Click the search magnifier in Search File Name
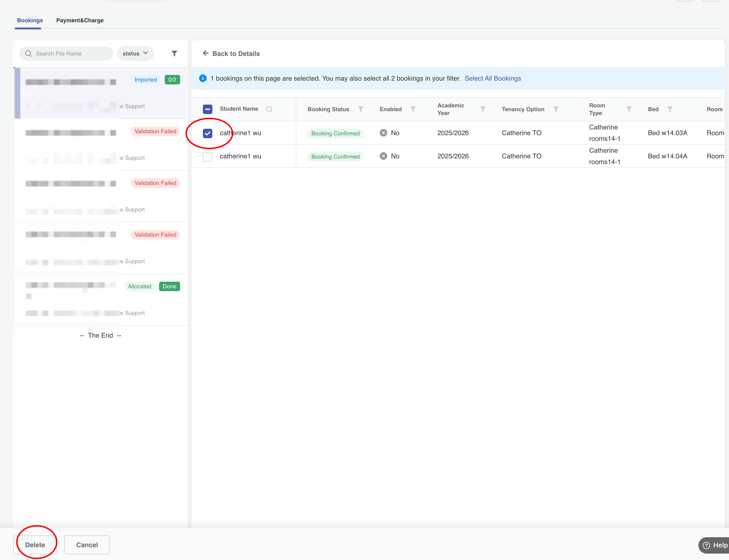 click(28, 54)
